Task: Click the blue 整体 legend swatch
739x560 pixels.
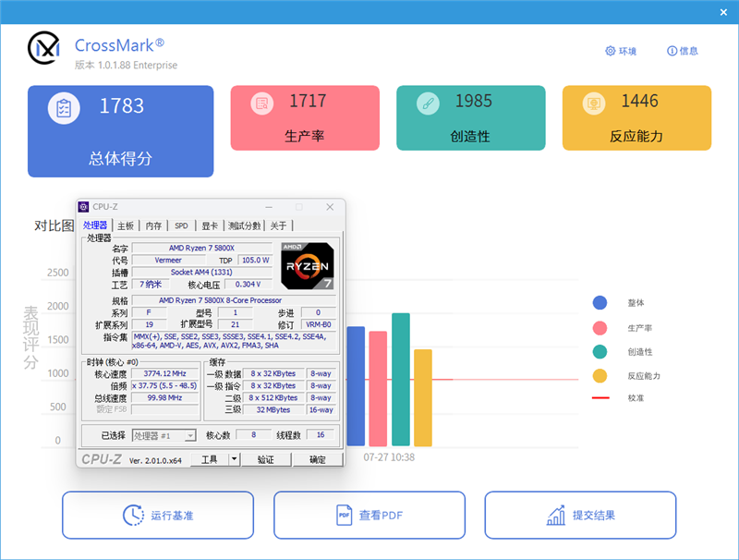Action: [600, 302]
